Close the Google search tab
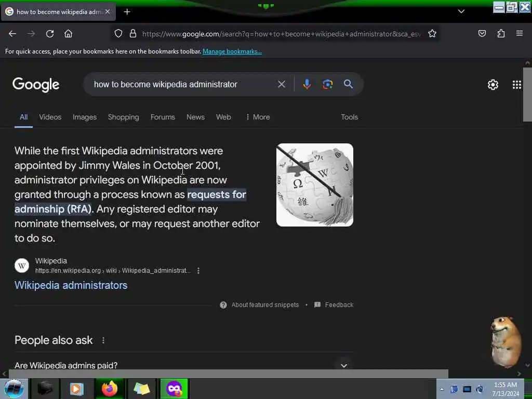Image resolution: width=532 pixels, height=399 pixels. tap(108, 11)
